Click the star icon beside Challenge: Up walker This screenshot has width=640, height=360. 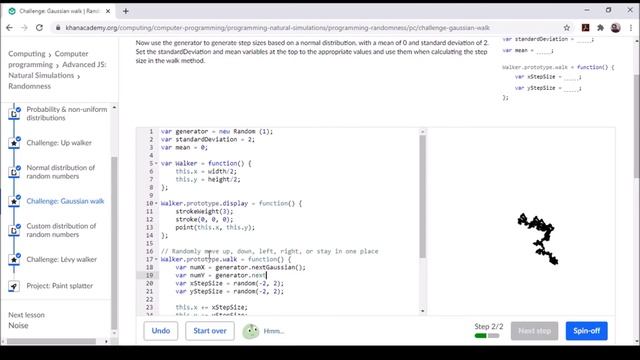[x=14, y=143]
